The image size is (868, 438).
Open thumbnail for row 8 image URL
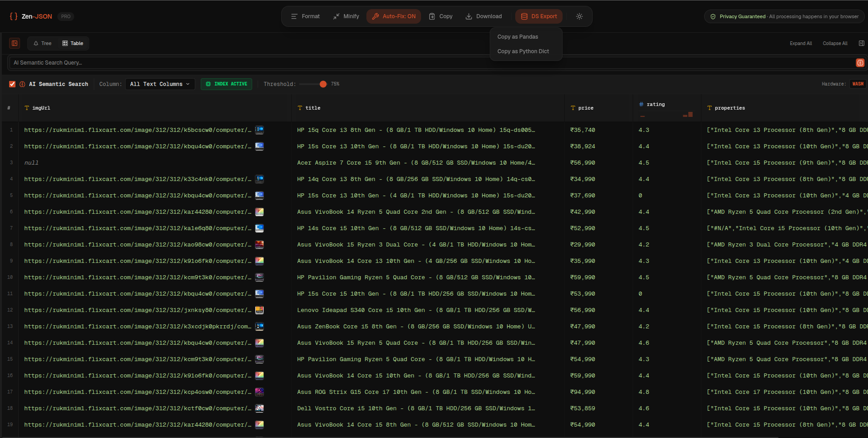(259, 245)
